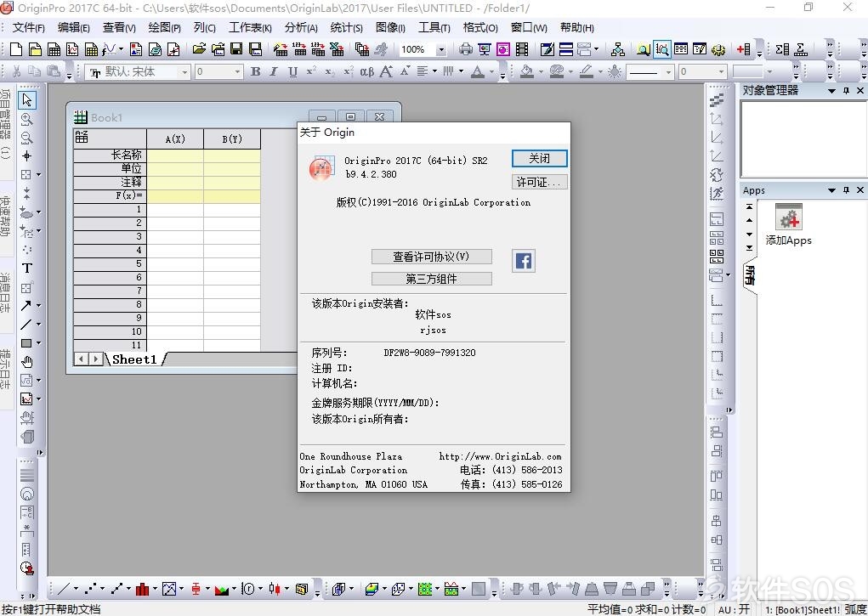Click the AU : 开 status bar entry
This screenshot has height=616, width=868.
tap(734, 609)
